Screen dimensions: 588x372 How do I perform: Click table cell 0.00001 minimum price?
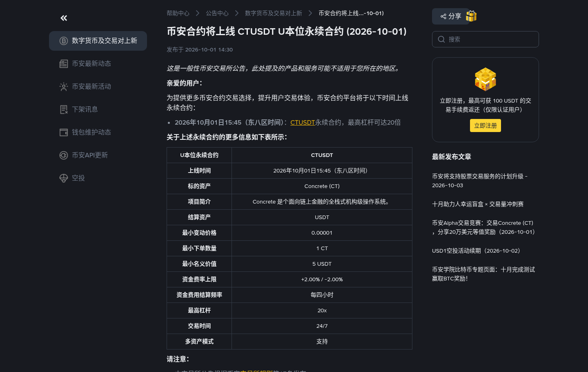(x=322, y=233)
